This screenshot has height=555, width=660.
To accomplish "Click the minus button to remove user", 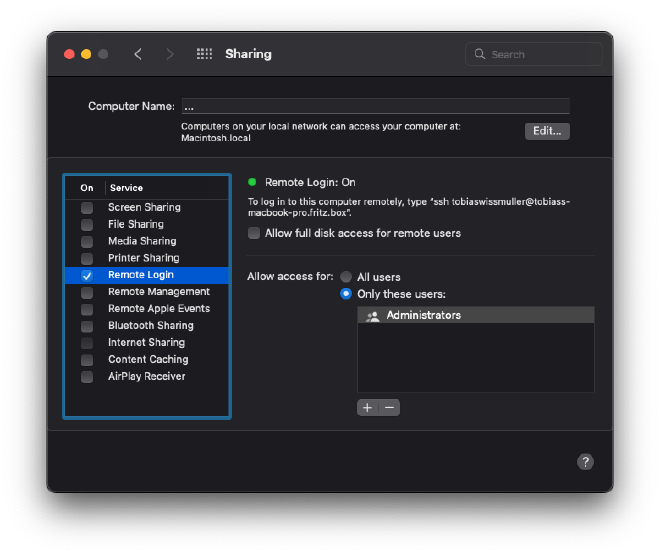I will coord(389,407).
